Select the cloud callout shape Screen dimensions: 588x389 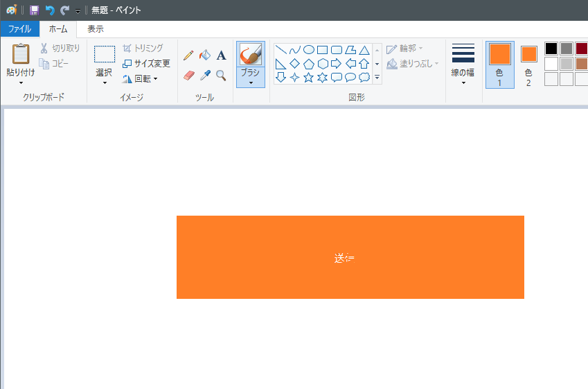(x=364, y=78)
